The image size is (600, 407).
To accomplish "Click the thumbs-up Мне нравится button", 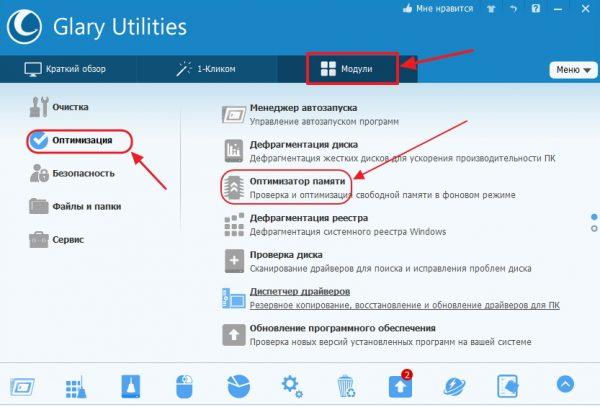I will click(438, 8).
